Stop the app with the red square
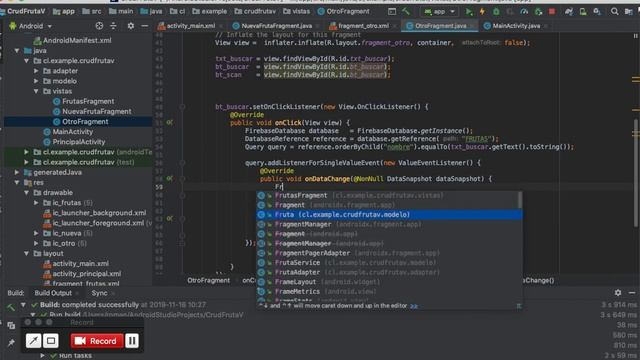640x360 pixels. click(x=552, y=12)
